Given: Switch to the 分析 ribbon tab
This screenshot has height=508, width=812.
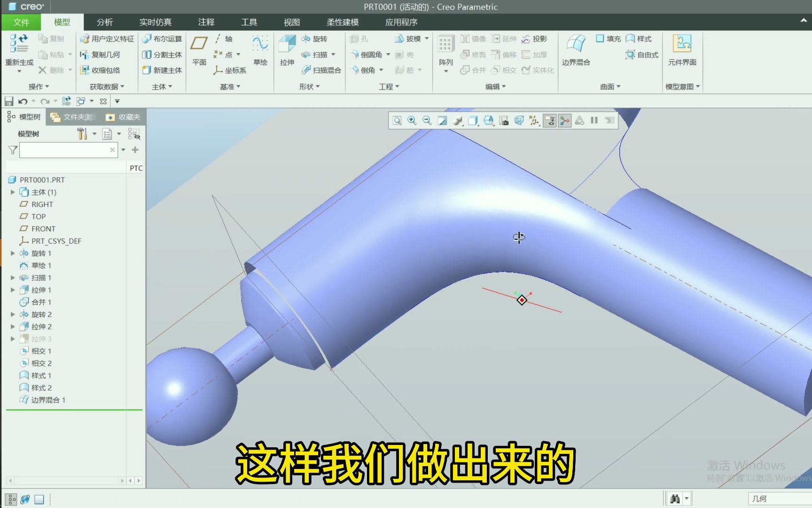Looking at the screenshot, I should coord(105,22).
